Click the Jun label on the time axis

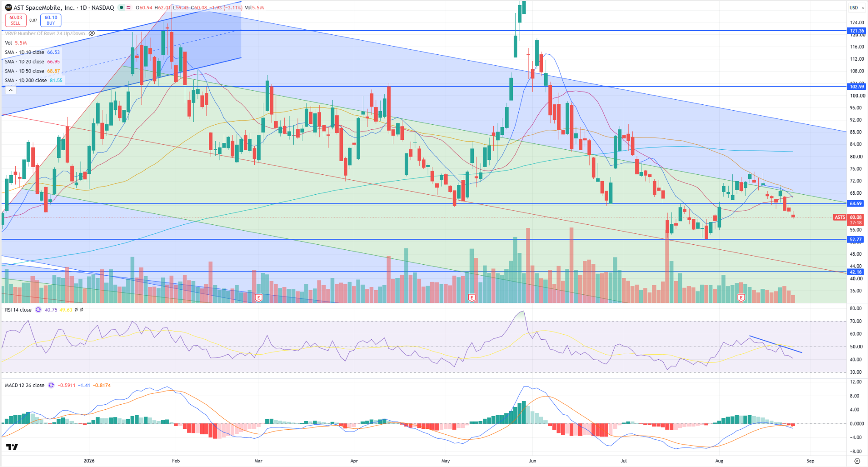click(532, 461)
